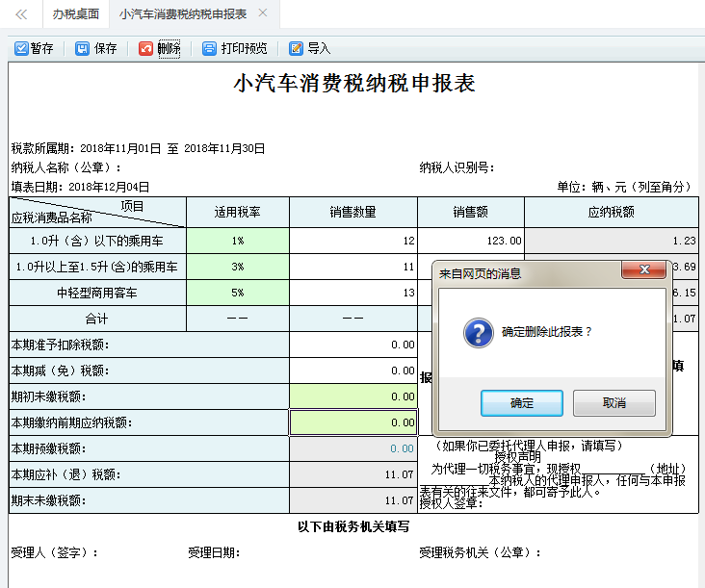The height and width of the screenshot is (588, 705).
Task: Click the 导入 toolbar label
Action: tap(319, 48)
